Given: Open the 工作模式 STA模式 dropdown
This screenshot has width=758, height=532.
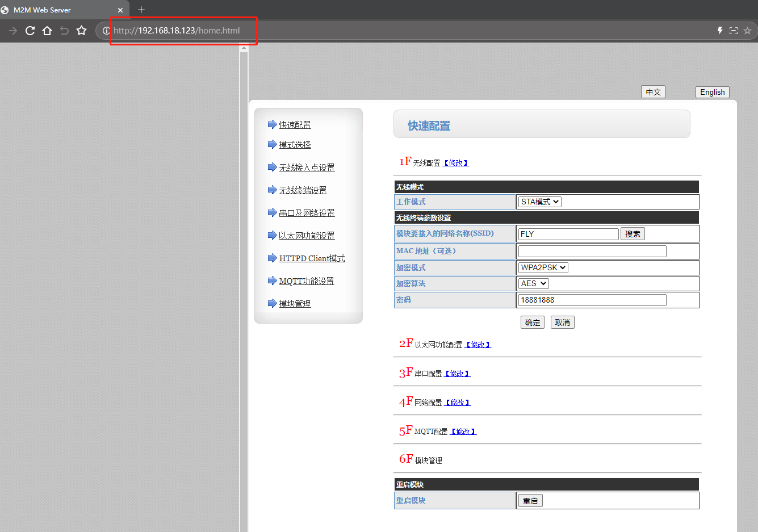Looking at the screenshot, I should click(x=539, y=202).
